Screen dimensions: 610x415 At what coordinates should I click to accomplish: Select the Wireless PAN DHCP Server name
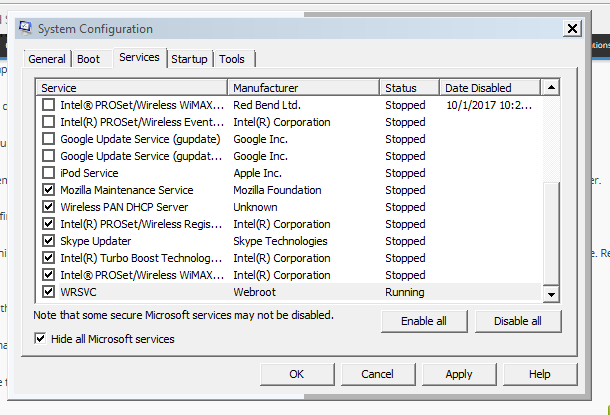point(124,207)
